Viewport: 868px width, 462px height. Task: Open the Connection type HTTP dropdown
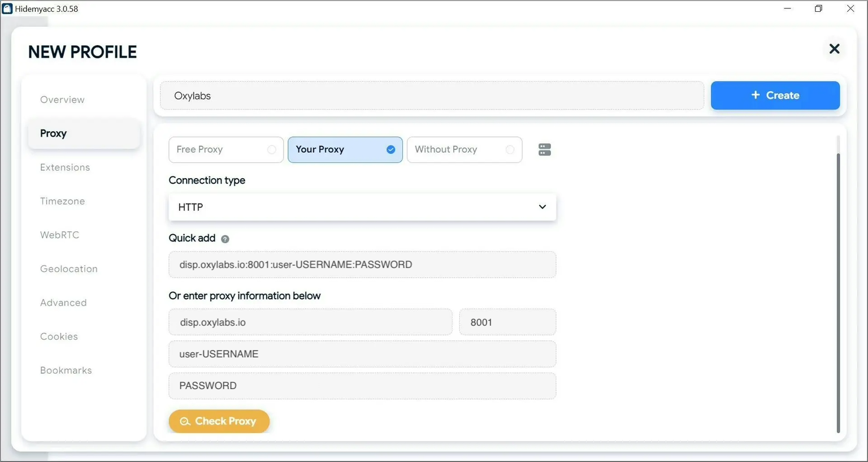(362, 208)
